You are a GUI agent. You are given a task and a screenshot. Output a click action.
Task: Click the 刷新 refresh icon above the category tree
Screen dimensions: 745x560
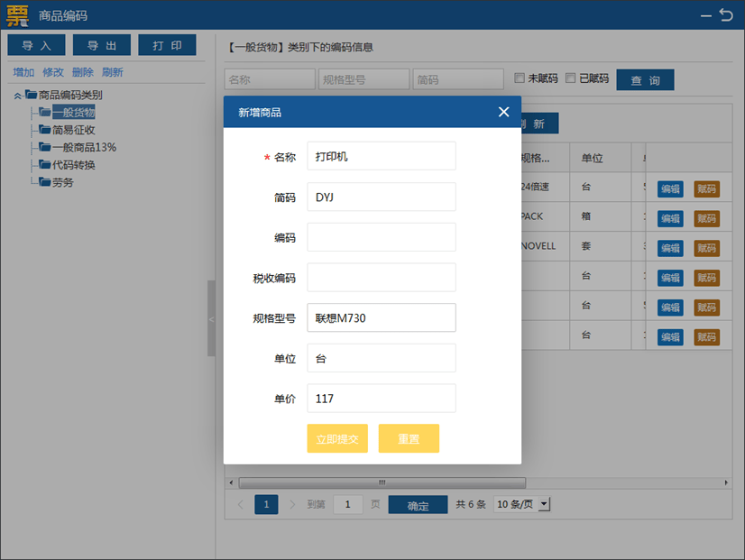coord(112,72)
